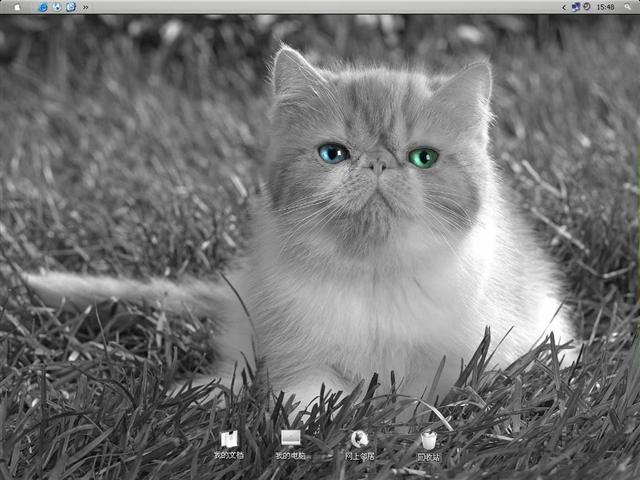Click the 网上邻居 label text
Screen dimensions: 640x480
click(x=360, y=456)
